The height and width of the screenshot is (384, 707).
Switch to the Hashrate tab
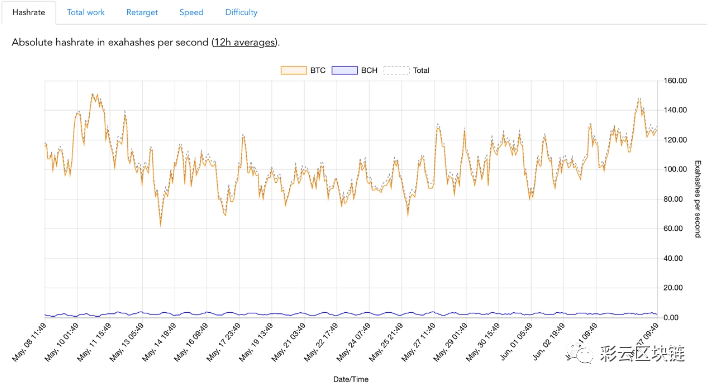(28, 13)
